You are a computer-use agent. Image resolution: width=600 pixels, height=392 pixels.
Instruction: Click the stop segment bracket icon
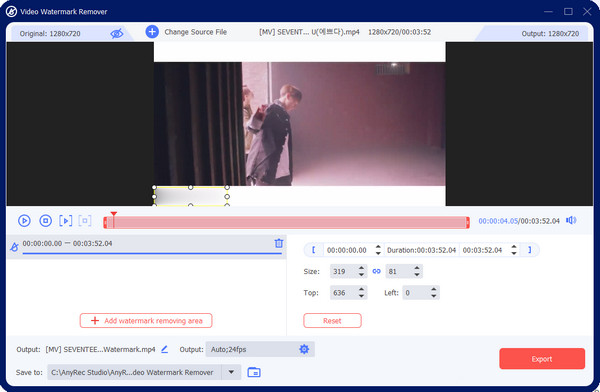click(85, 220)
